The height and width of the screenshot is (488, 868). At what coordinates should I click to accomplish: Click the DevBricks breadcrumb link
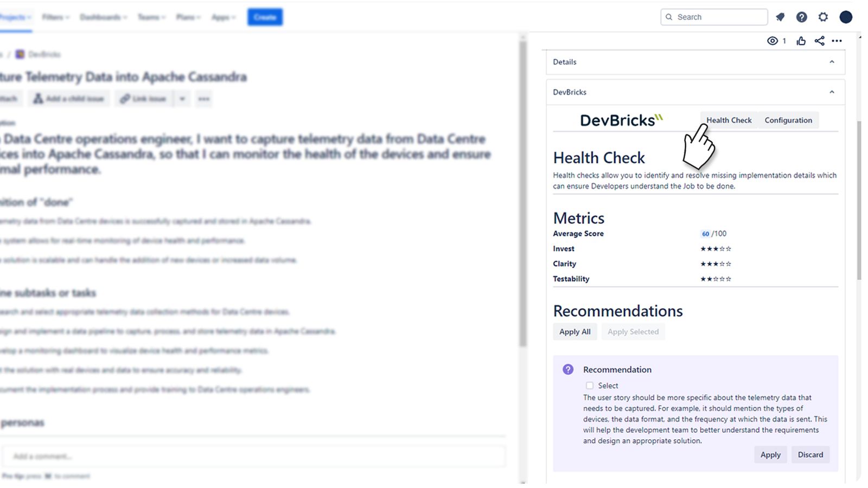pos(44,54)
